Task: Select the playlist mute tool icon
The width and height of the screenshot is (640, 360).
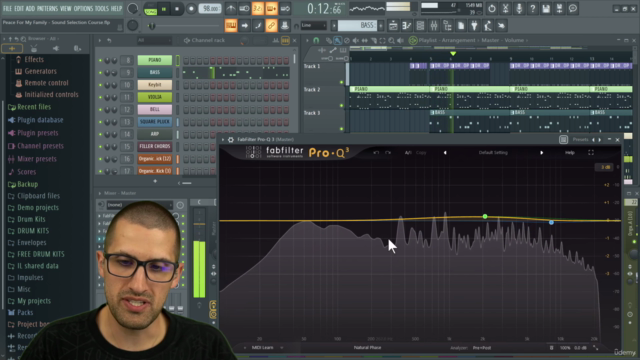Action: click(356, 40)
